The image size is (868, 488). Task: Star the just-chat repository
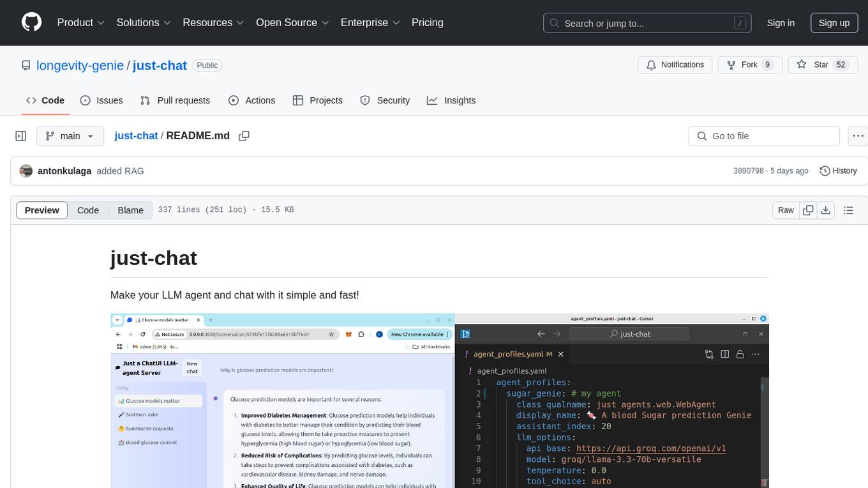823,65
